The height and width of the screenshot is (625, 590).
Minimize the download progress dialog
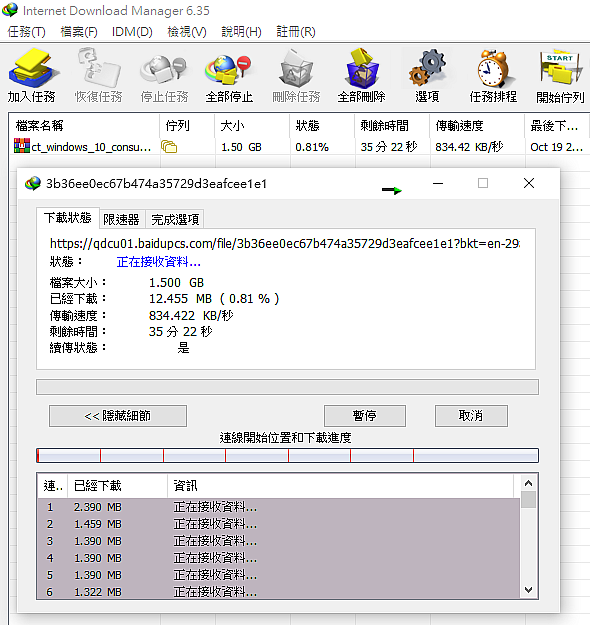(438, 183)
